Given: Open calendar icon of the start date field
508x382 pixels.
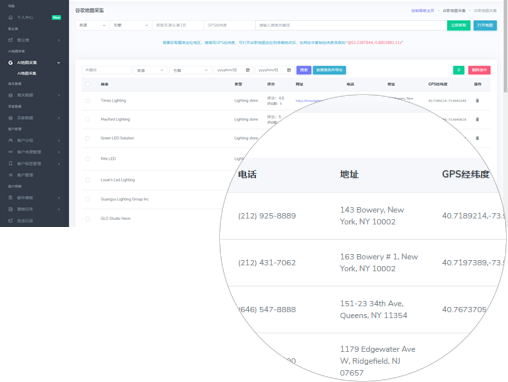Looking at the screenshot, I should pos(248,70).
